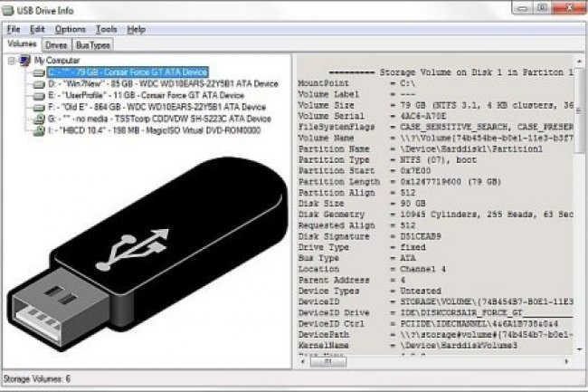Screen dimensions: 588x392
Task: Minimize the USB Drive Info window
Action: point(524,8)
